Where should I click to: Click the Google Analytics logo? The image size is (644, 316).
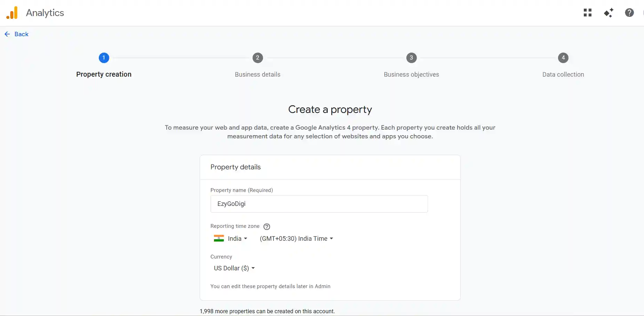12,13
